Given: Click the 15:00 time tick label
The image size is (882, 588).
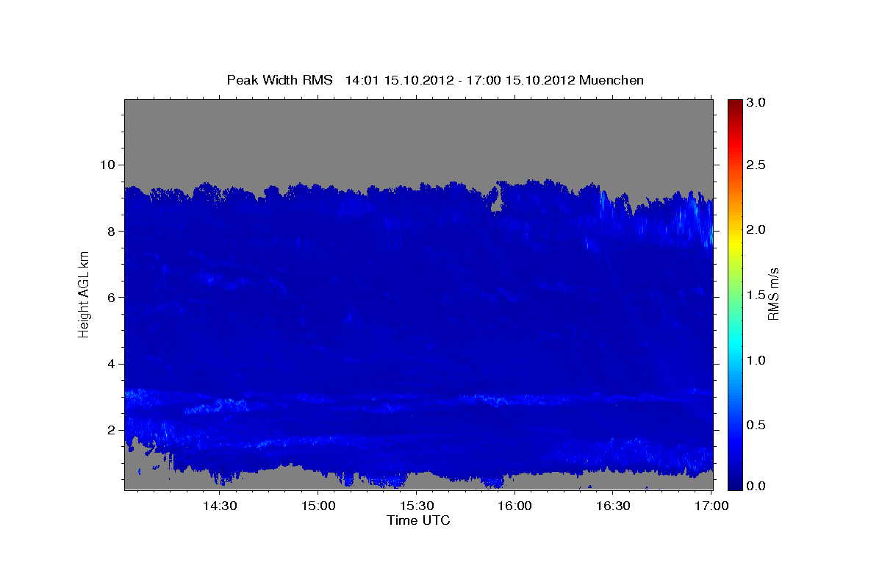Looking at the screenshot, I should pyautogui.click(x=318, y=506).
